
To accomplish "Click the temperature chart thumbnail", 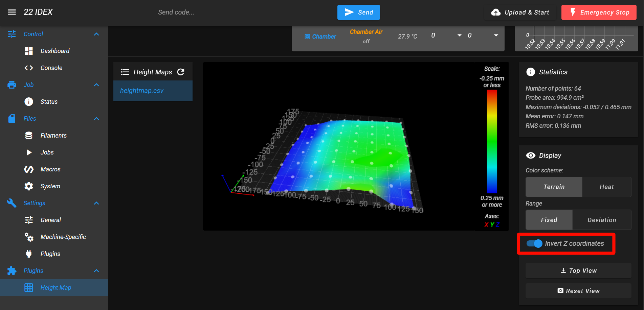I will coord(576,39).
